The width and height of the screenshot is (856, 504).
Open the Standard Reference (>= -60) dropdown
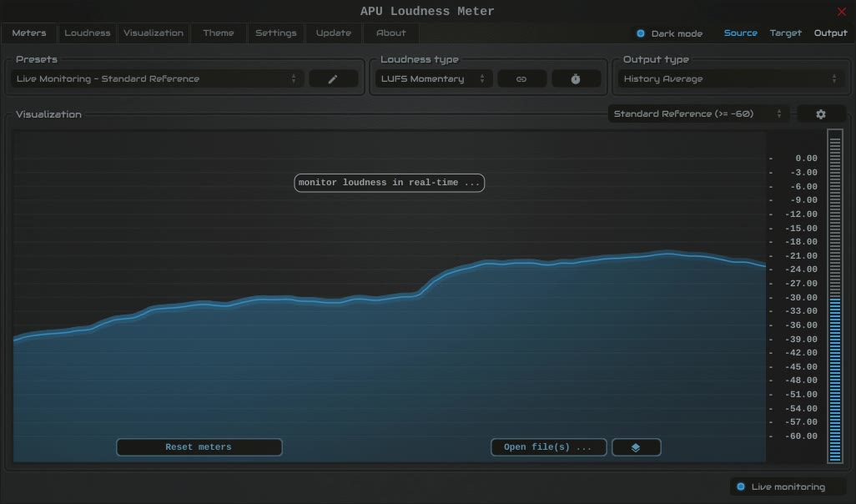pos(697,113)
